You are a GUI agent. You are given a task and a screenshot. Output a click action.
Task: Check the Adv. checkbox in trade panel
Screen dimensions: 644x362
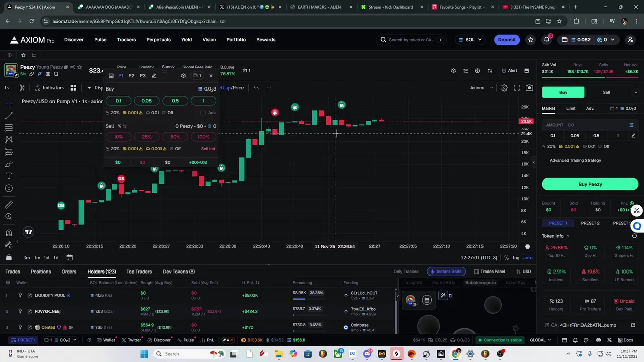point(203,113)
